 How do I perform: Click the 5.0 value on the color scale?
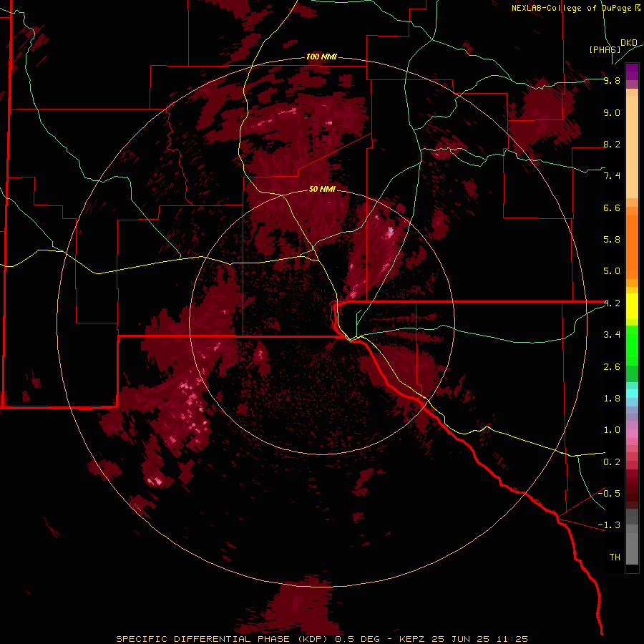coord(612,271)
